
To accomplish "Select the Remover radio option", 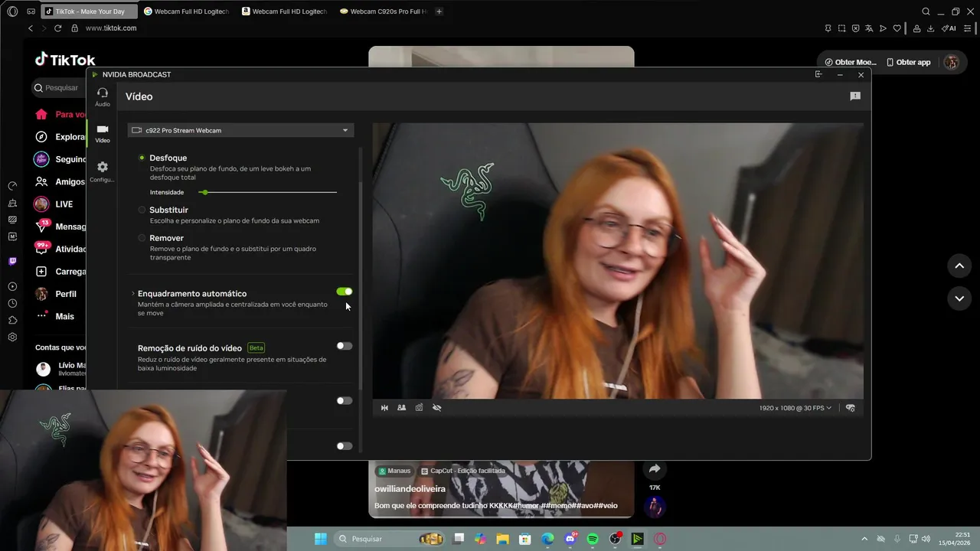I will tap(142, 238).
